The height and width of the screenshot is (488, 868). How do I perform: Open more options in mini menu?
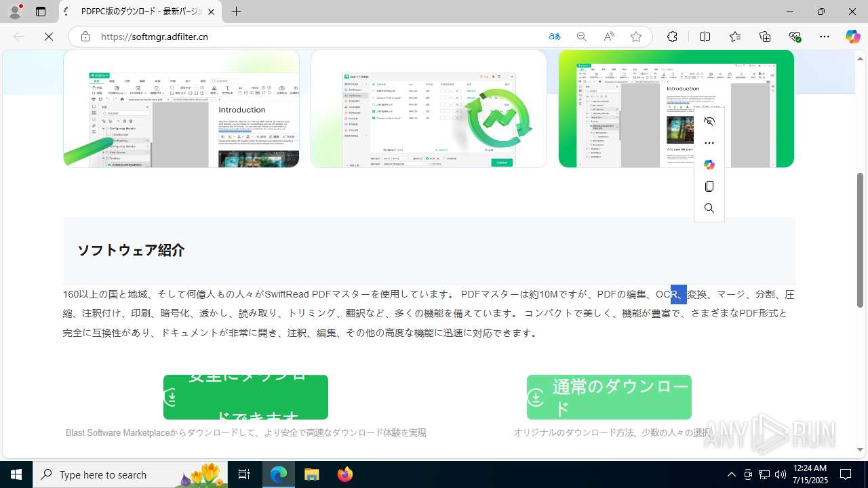709,143
